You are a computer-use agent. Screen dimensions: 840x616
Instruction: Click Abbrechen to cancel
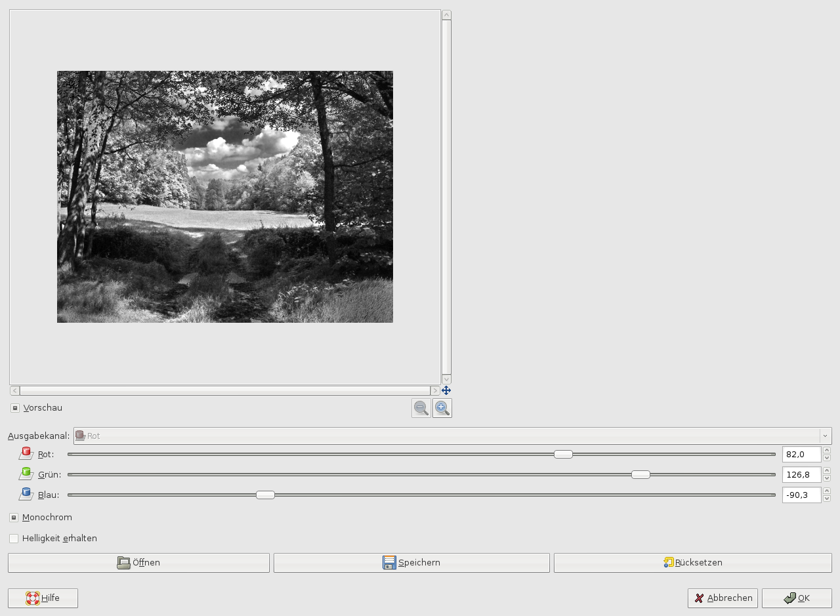click(723, 598)
